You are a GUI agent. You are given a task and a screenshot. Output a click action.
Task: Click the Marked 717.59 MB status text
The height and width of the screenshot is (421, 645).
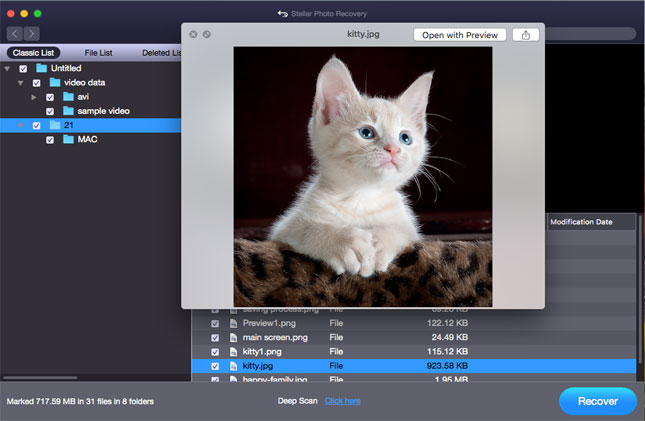[x=80, y=401]
